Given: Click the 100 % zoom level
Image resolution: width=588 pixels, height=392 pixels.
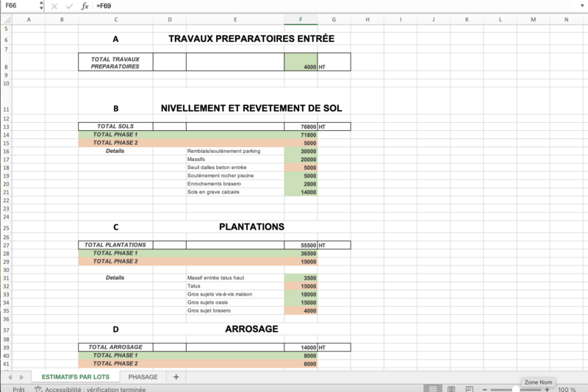Looking at the screenshot, I should point(567,389).
